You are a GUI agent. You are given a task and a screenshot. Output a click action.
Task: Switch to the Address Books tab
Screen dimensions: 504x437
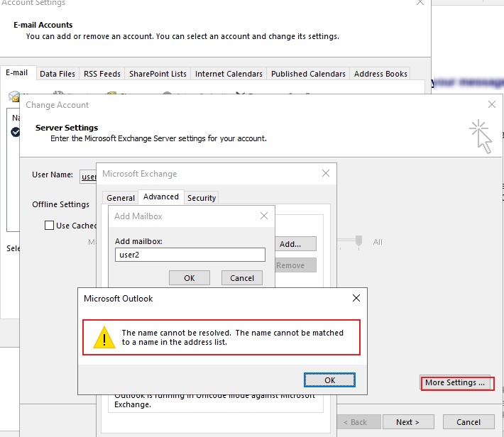pos(380,74)
